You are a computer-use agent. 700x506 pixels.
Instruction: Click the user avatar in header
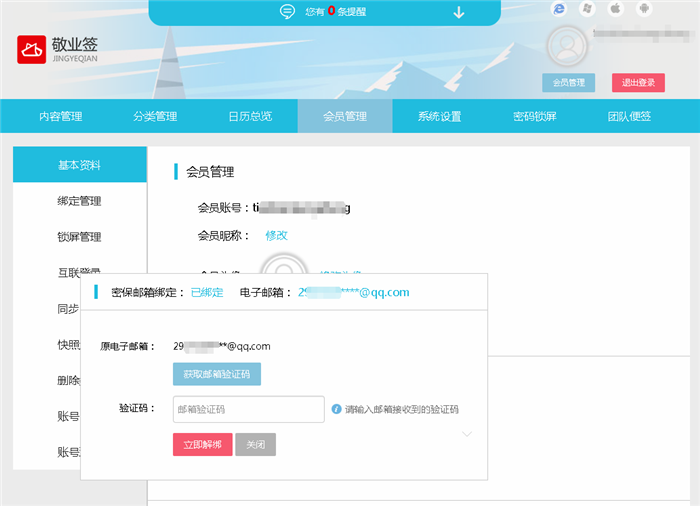pyautogui.click(x=567, y=46)
